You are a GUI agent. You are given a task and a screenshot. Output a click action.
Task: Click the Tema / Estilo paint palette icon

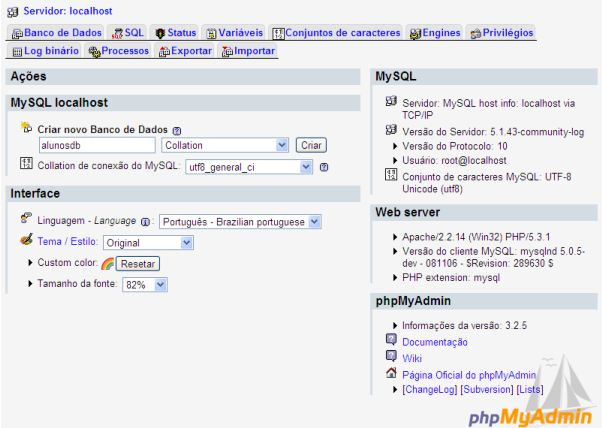(26, 240)
